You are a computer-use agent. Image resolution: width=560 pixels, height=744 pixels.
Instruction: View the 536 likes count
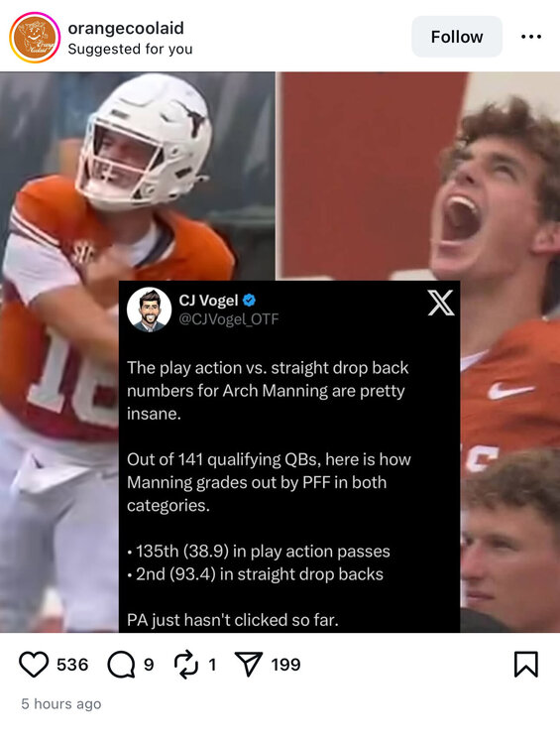pyautogui.click(x=72, y=665)
